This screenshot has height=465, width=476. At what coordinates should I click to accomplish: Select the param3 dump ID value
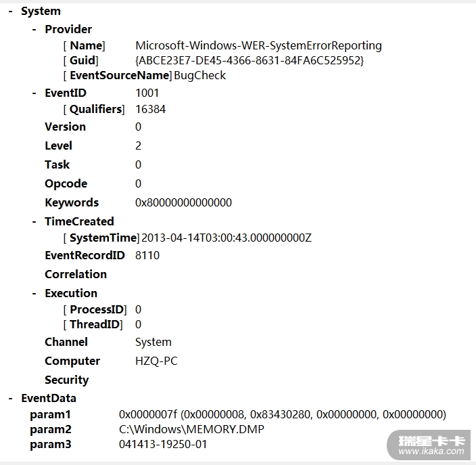[163, 444]
